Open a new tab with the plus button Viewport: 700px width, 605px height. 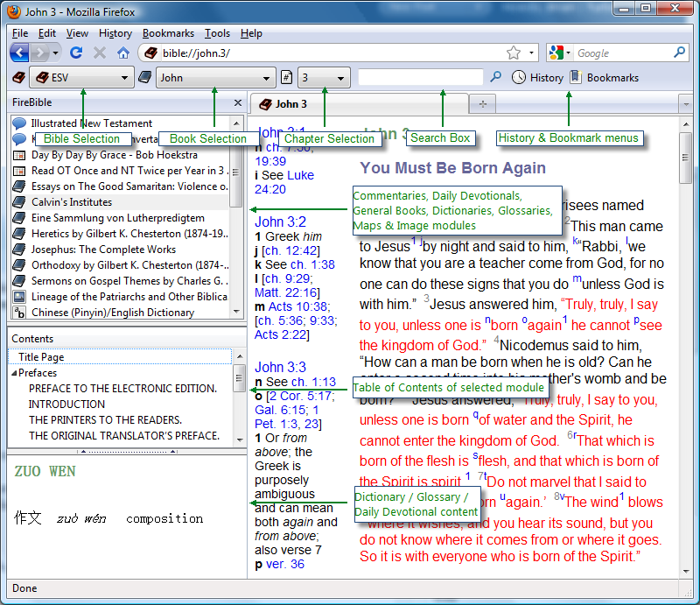(483, 103)
